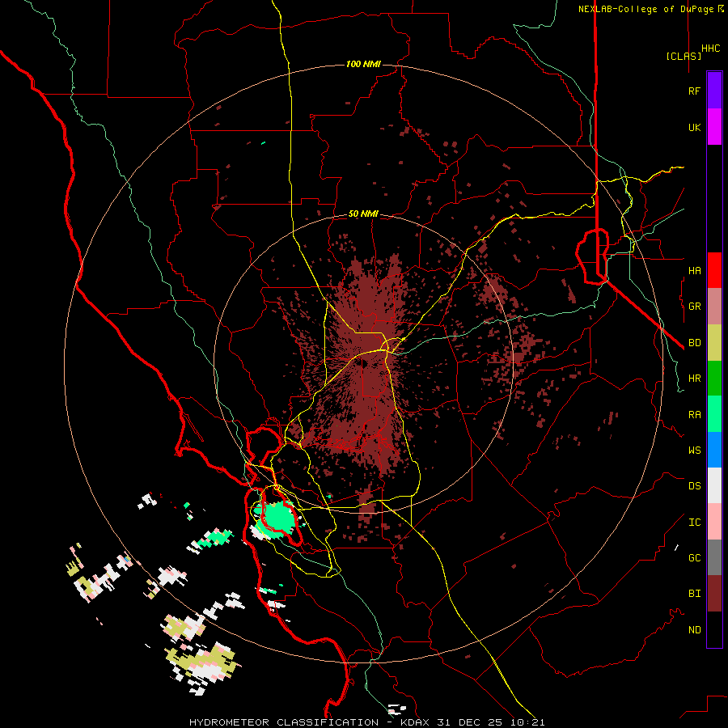Viewport: 728px width, 728px height.
Task: Click the BI brown legend swatch
Action: click(x=714, y=594)
